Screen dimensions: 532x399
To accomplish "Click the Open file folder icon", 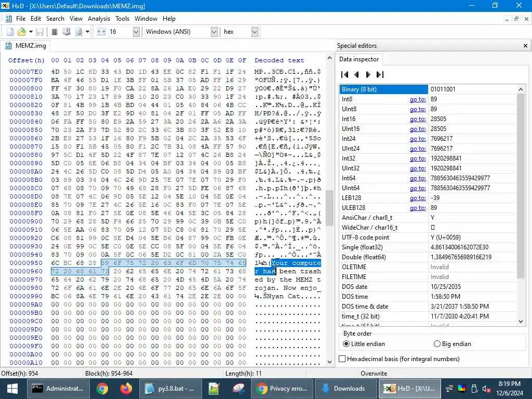I will coord(22,32).
